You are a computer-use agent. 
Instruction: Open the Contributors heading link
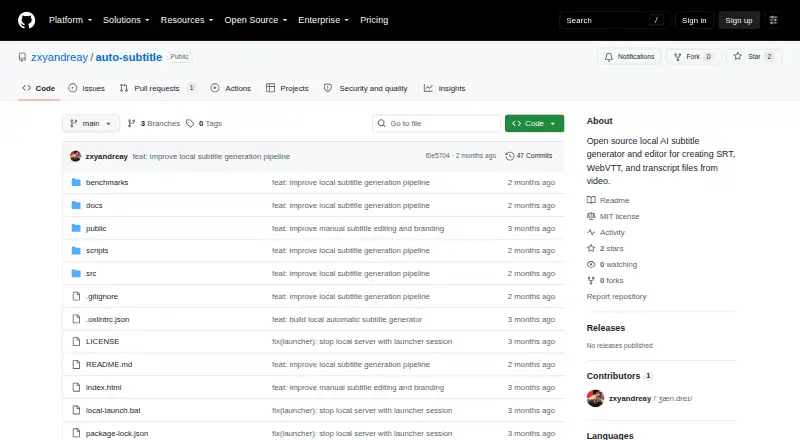619,376
